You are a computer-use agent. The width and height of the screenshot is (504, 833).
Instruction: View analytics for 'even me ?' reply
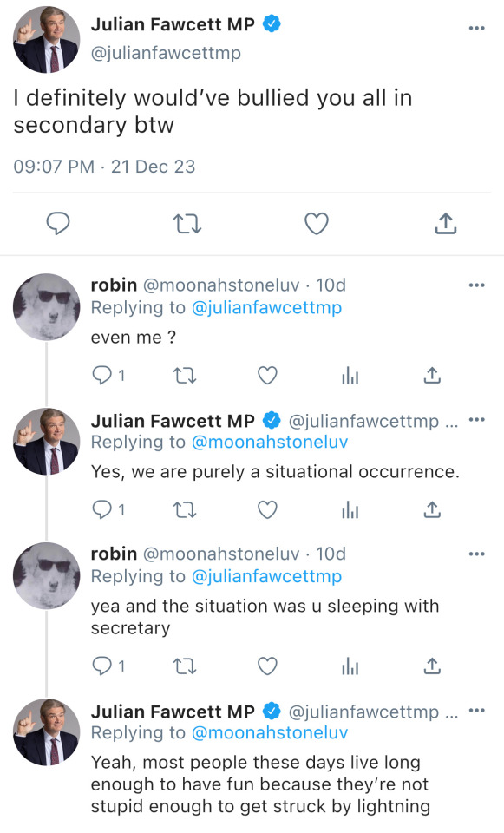click(350, 376)
